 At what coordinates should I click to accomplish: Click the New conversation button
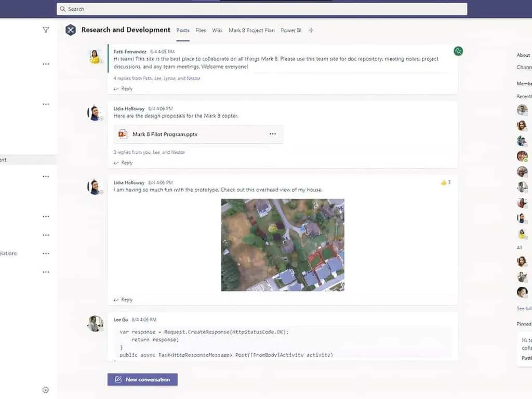(142, 379)
